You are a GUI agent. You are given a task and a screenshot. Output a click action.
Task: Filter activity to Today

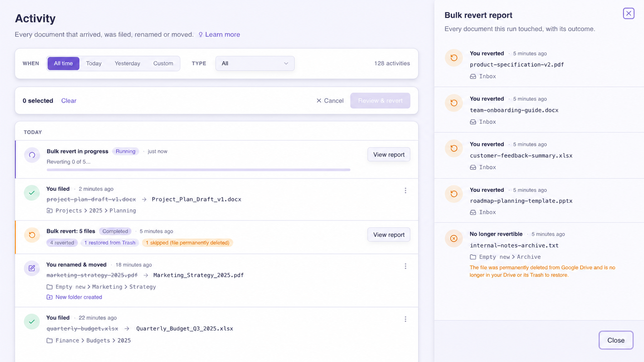[x=94, y=63]
